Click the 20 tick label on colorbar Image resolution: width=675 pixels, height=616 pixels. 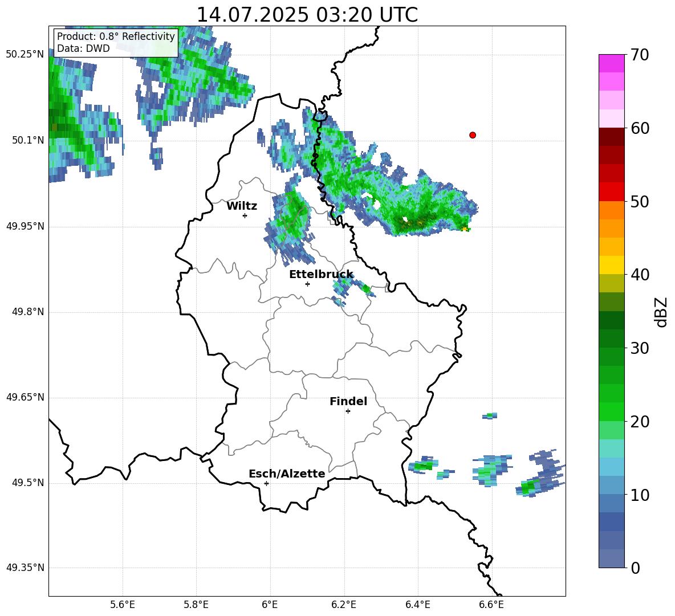pyautogui.click(x=640, y=422)
